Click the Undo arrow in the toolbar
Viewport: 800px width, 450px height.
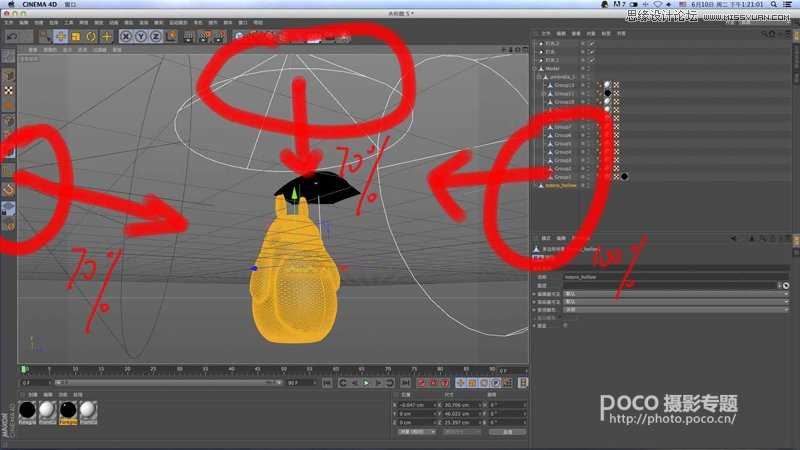(x=12, y=36)
